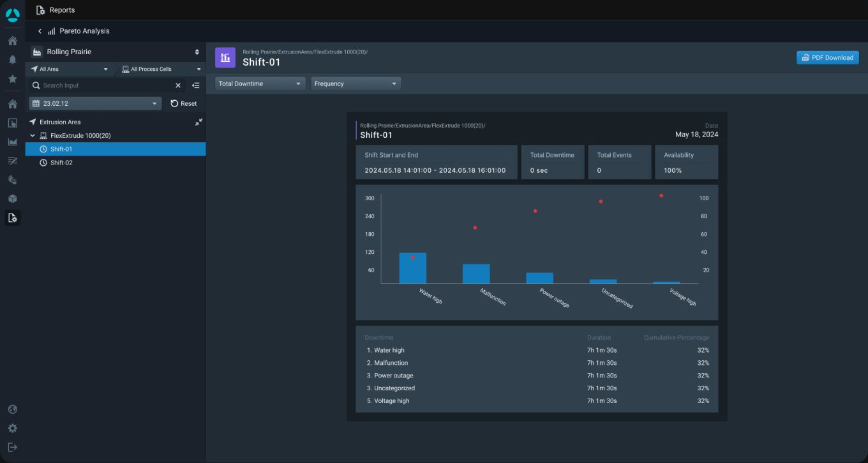The image size is (868, 463).
Task: Click the Voltage high axis label
Action: [x=682, y=297]
